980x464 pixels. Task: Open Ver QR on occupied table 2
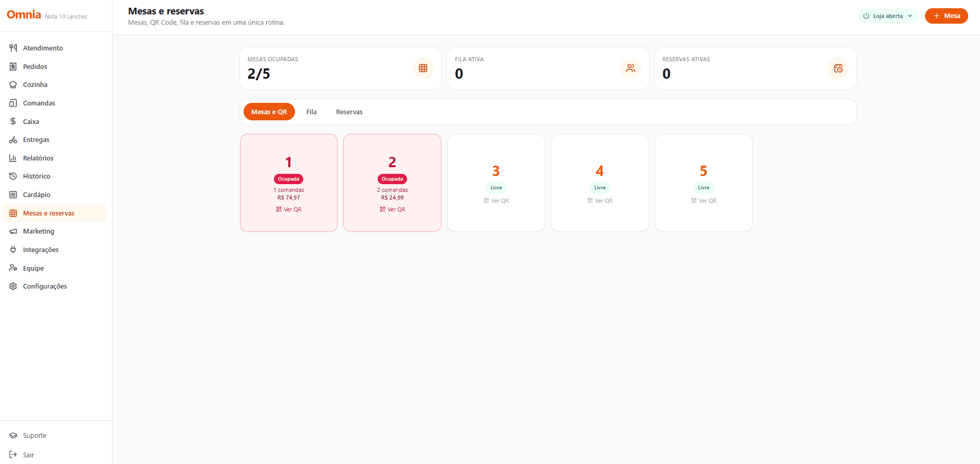393,209
